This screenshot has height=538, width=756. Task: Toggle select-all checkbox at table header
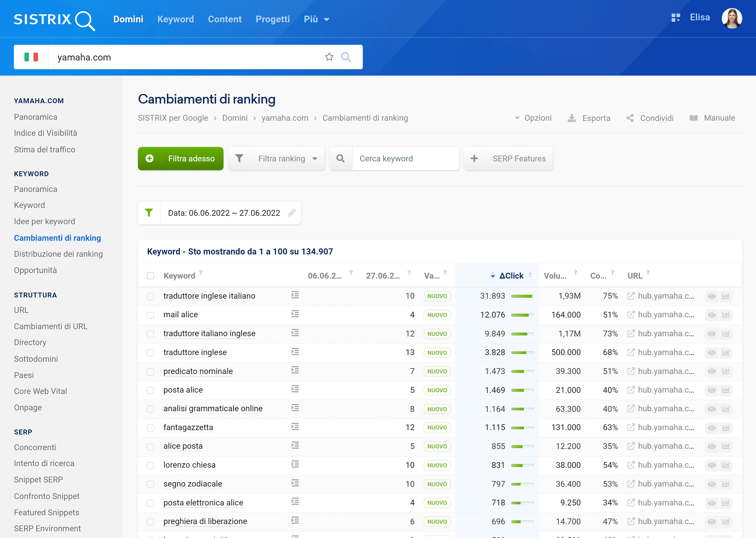pos(150,275)
